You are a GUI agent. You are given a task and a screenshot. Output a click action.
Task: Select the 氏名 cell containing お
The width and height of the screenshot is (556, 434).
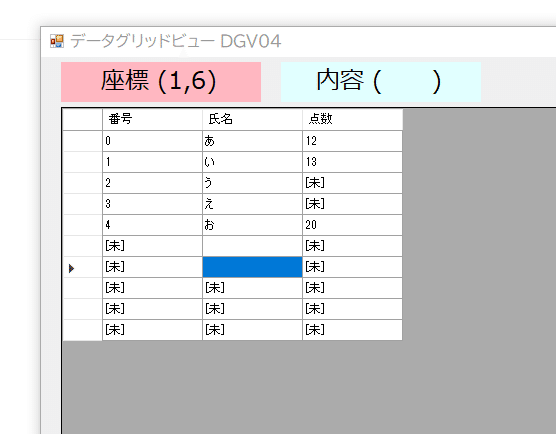tap(252, 225)
